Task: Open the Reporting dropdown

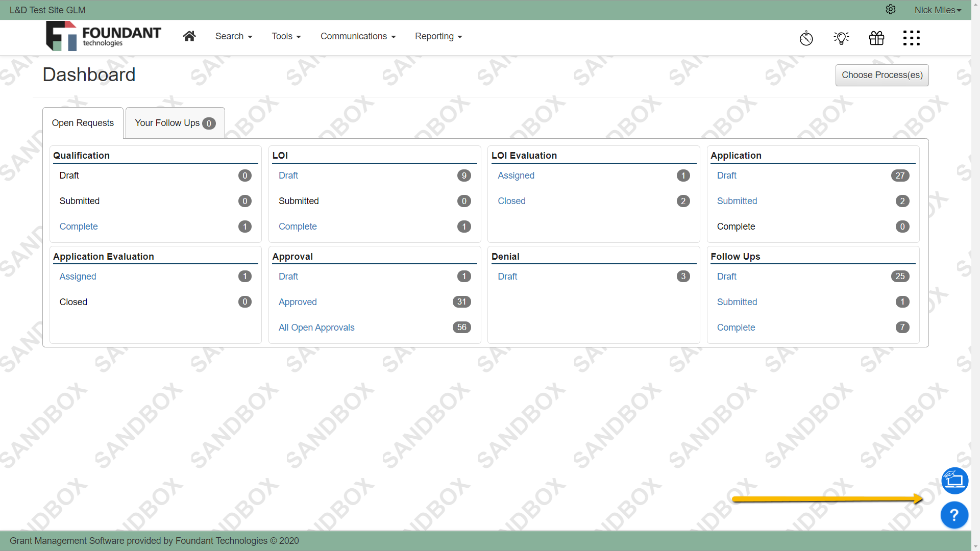Action: pyautogui.click(x=438, y=36)
